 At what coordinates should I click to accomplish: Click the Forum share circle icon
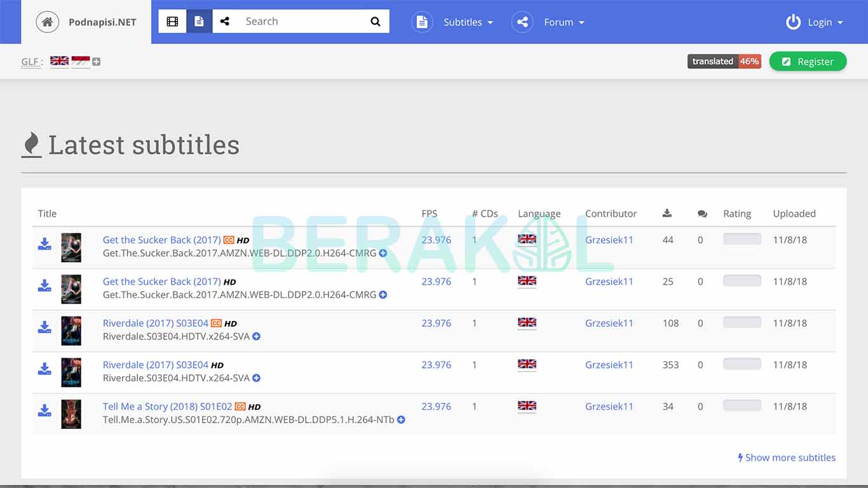[x=522, y=22]
